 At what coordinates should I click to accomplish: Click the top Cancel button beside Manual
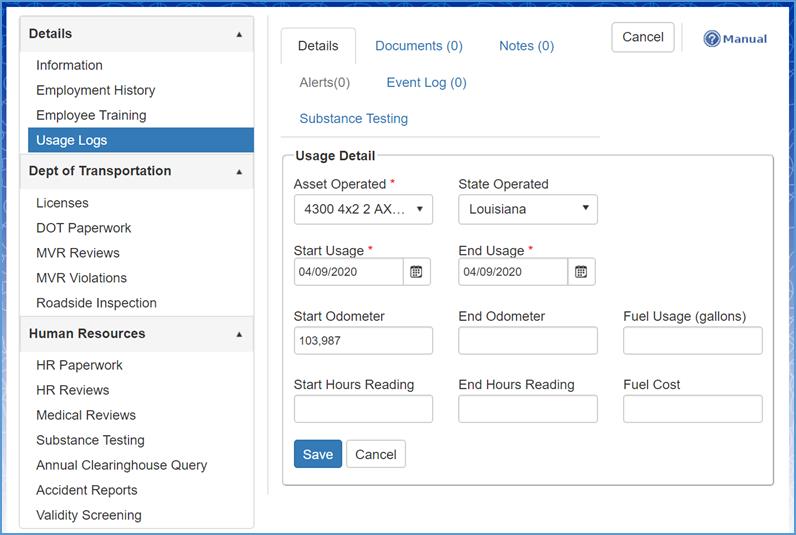[x=642, y=37]
